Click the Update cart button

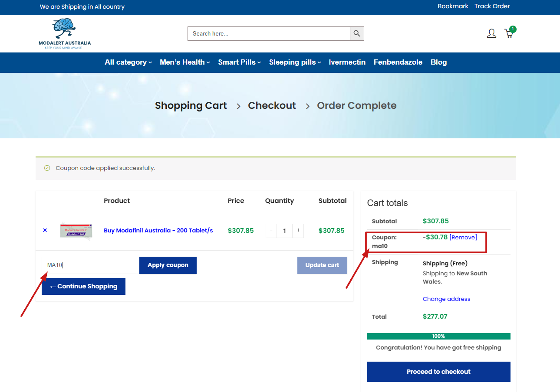tap(322, 265)
